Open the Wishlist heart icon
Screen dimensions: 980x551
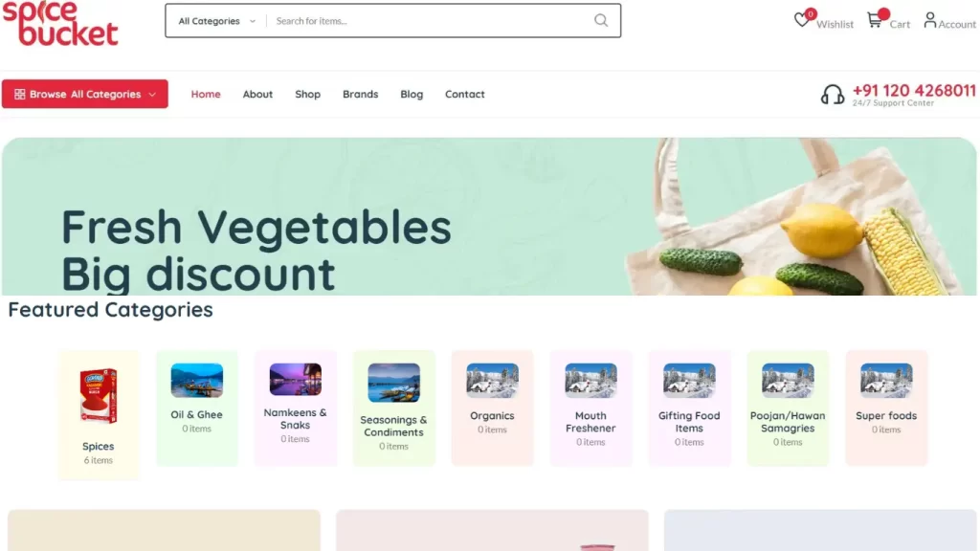click(801, 20)
